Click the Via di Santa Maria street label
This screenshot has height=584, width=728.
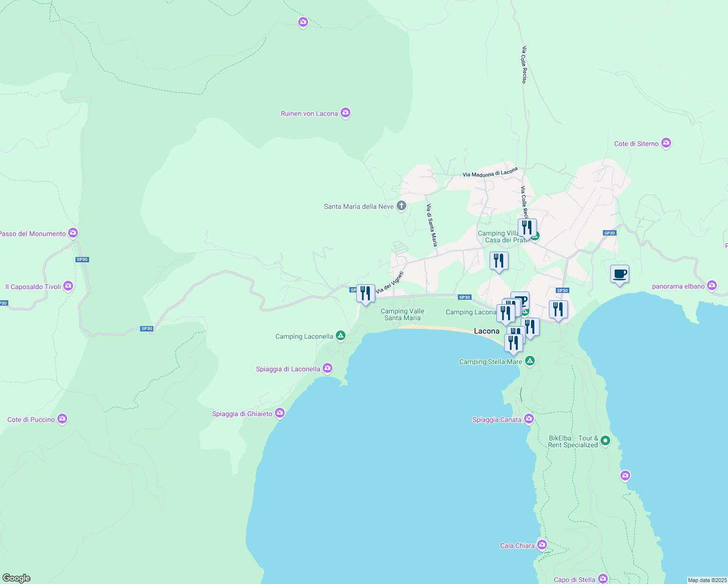pyautogui.click(x=432, y=224)
